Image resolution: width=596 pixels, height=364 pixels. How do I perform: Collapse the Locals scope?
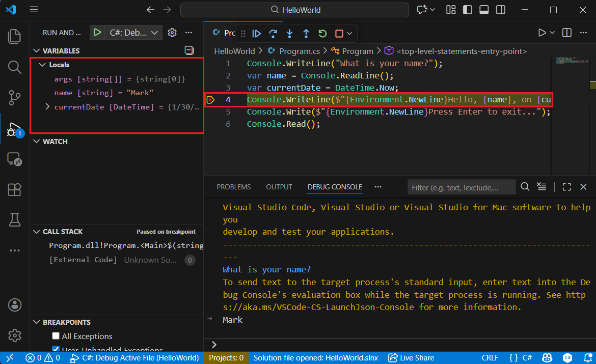[x=42, y=65]
